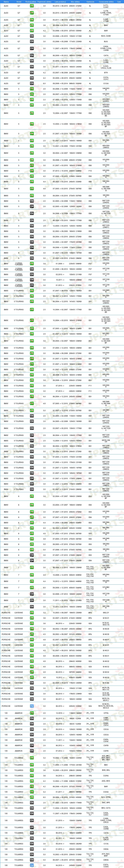Click engine code M57N 256 D4

click(x=106, y=441)
